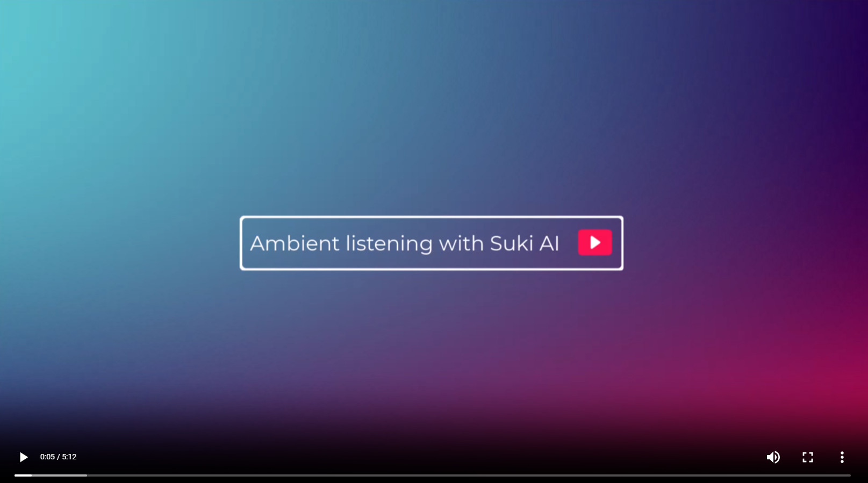This screenshot has width=868, height=483.
Task: Click the white played portion of the progress bar
Action: [x=23, y=475]
